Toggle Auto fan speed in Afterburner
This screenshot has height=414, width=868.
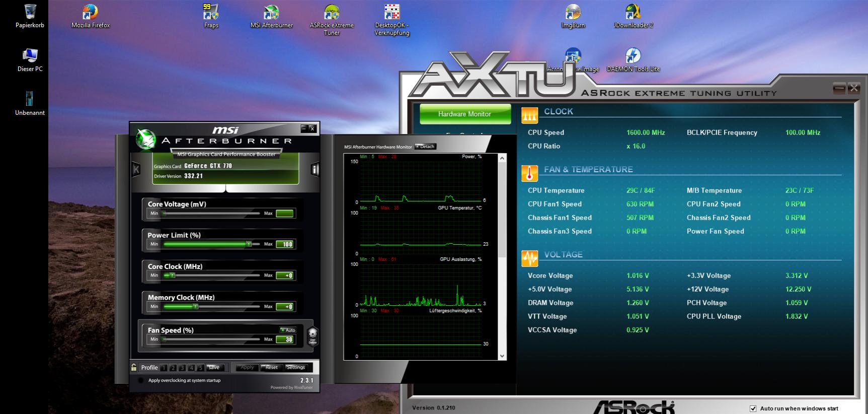(288, 330)
